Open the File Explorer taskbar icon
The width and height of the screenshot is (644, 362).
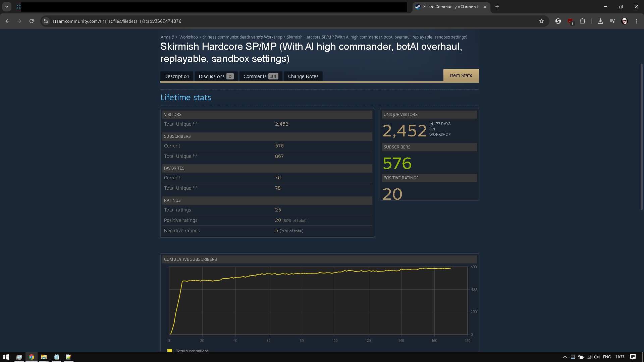[x=44, y=357]
